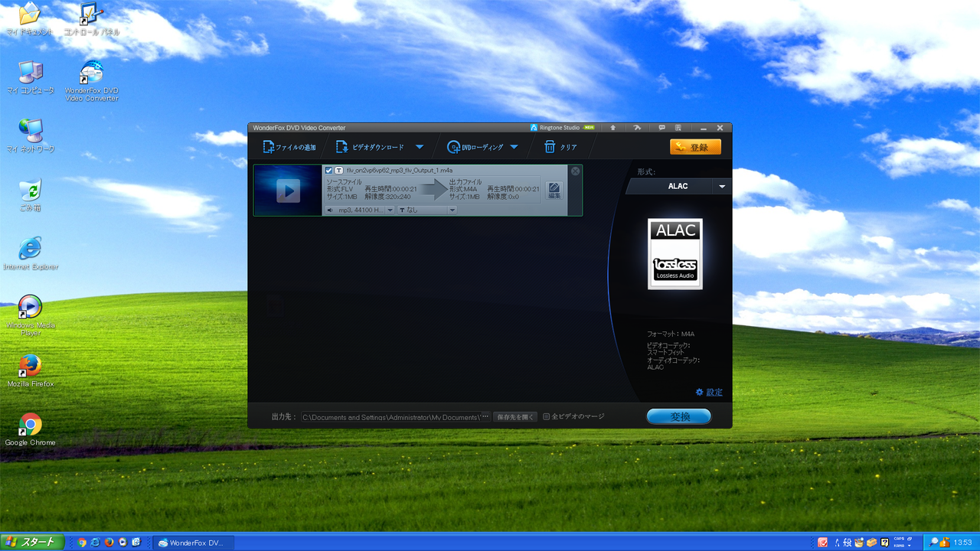Screen dimensions: 980x551
Task: Click the clock showing 13:53
Action: pyautogui.click(x=962, y=543)
